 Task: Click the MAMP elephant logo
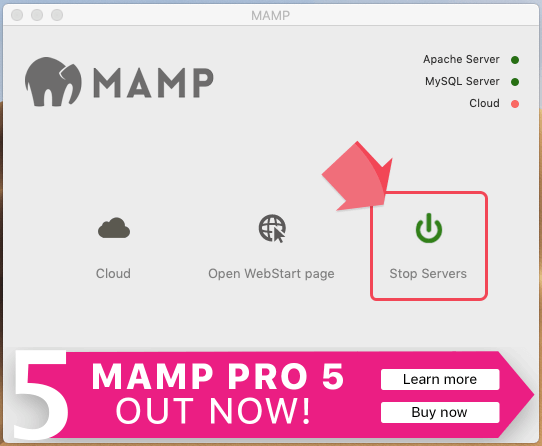pos(53,82)
